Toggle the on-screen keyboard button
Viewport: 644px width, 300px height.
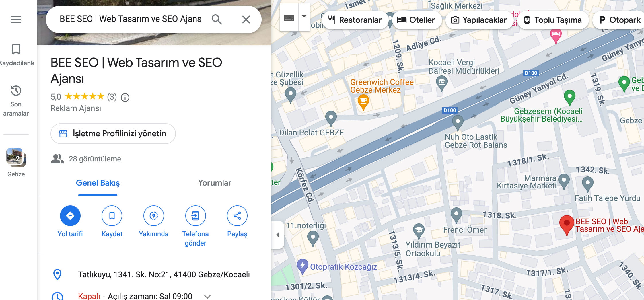tap(289, 18)
